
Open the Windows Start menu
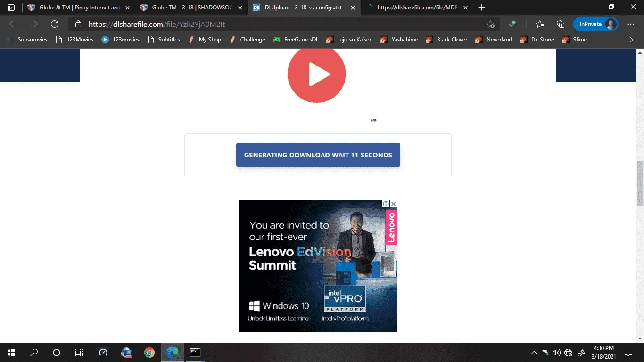(x=11, y=353)
